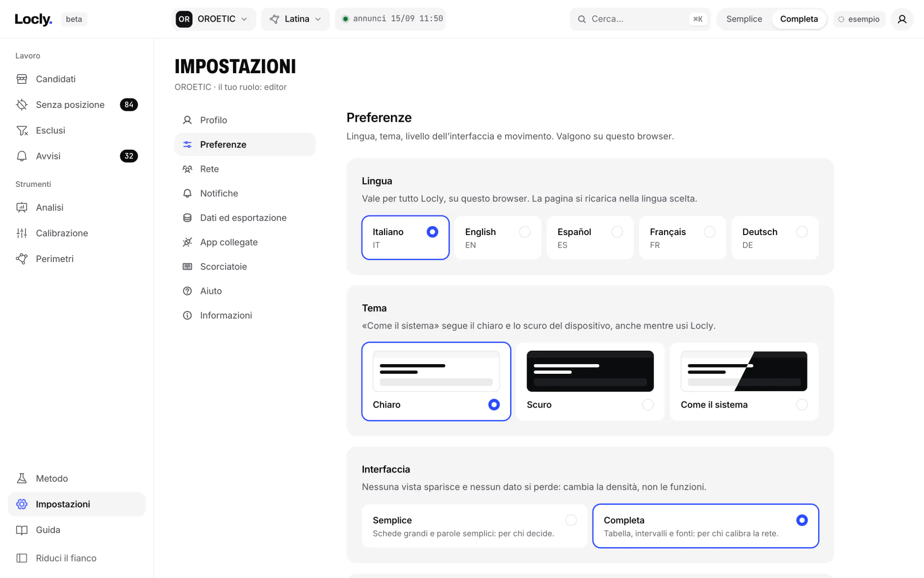The width and height of the screenshot is (924, 578).
Task: Click the Riduci il fianco panel icon
Action: 22,558
